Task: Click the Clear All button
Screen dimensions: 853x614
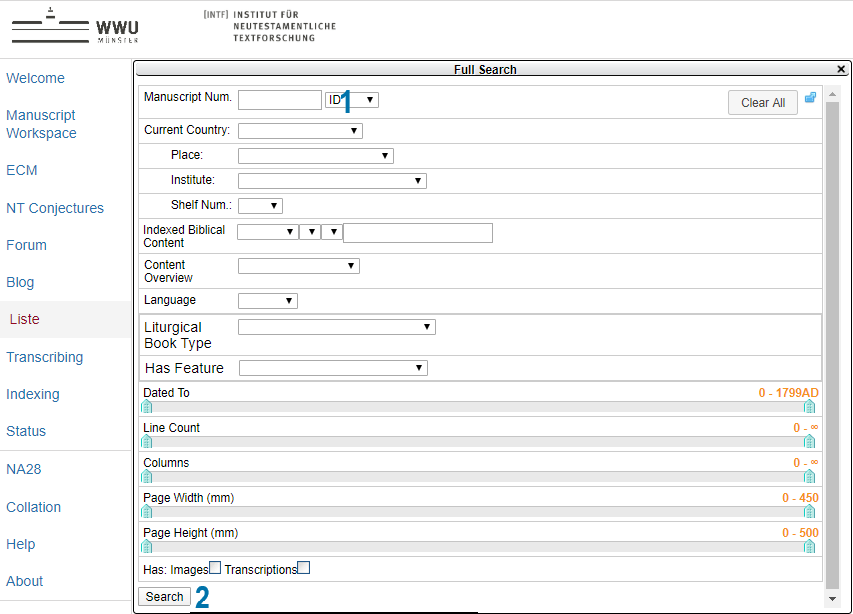Action: [x=762, y=103]
